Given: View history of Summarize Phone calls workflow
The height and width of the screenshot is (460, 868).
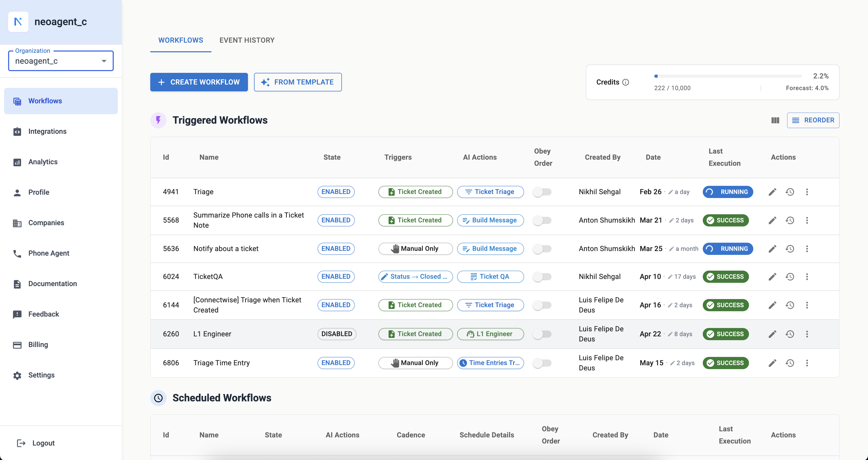Looking at the screenshot, I should pyautogui.click(x=790, y=220).
